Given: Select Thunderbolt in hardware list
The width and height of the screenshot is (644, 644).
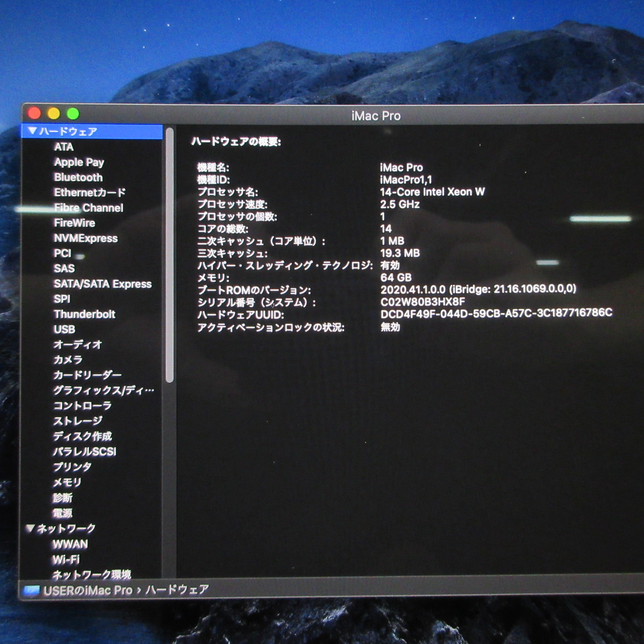Looking at the screenshot, I should click(x=84, y=314).
